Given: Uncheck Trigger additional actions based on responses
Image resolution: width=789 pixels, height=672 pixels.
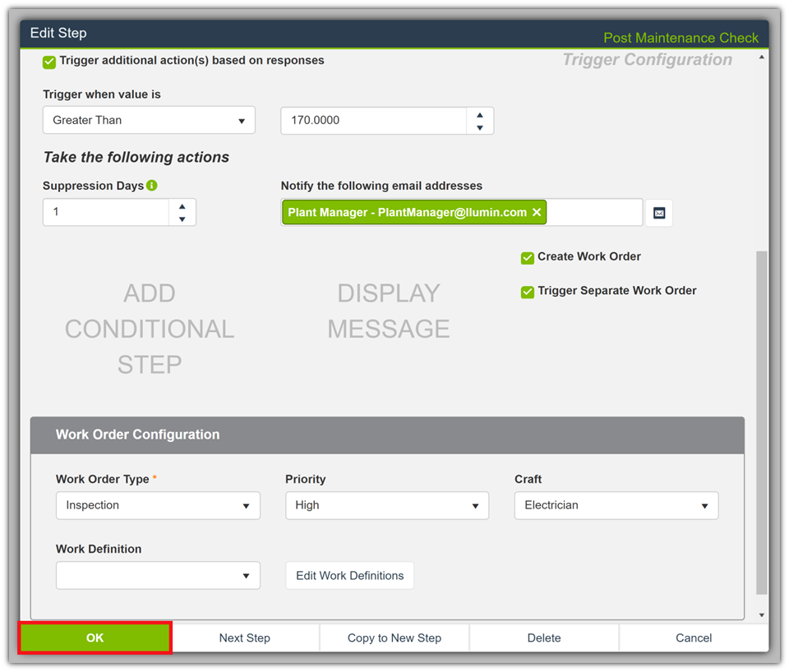Looking at the screenshot, I should (x=49, y=62).
